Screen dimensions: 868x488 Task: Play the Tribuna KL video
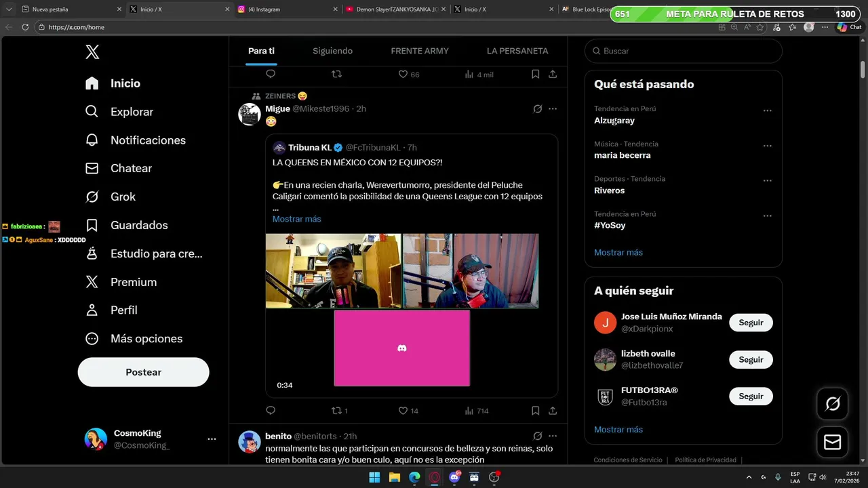click(x=402, y=310)
